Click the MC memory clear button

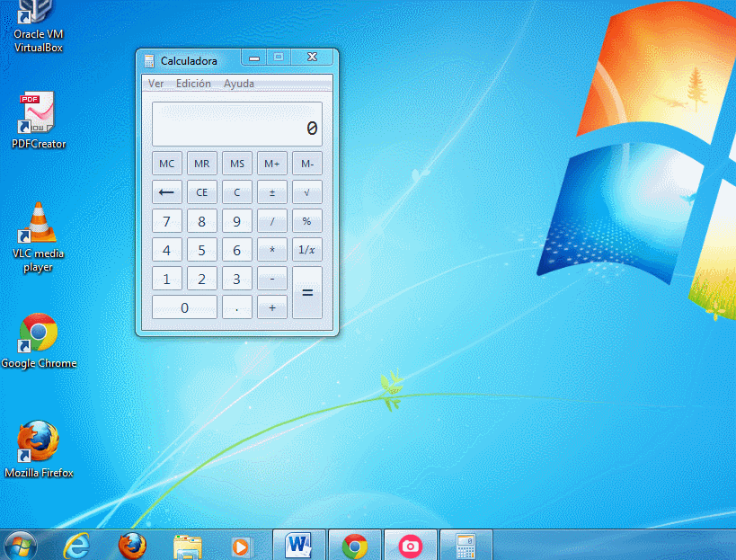[x=166, y=164]
